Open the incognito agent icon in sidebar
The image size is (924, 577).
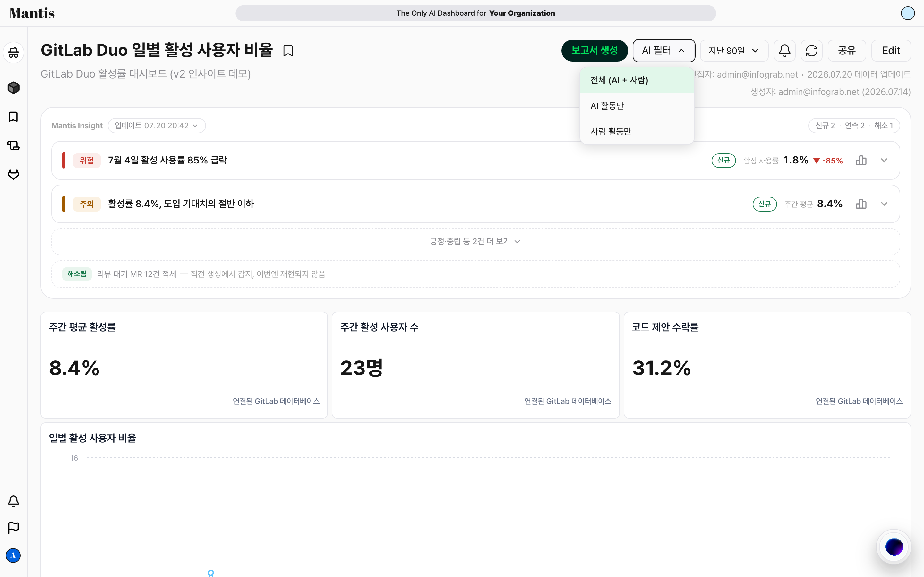13,53
